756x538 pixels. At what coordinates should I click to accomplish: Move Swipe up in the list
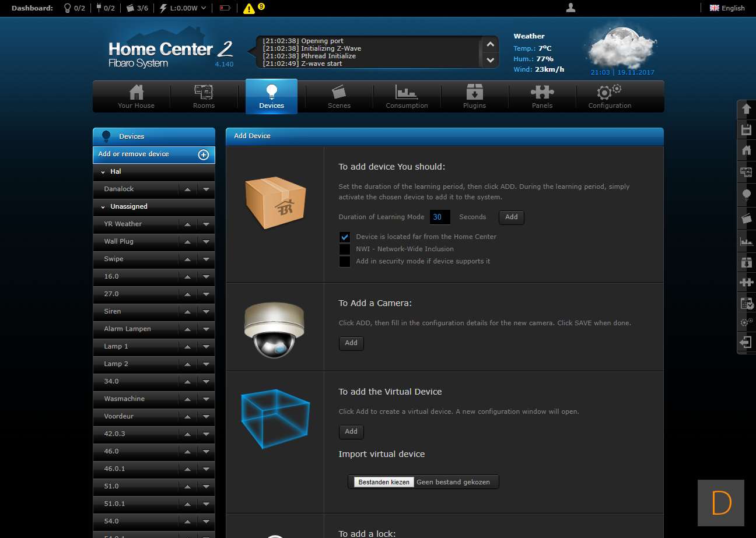click(187, 259)
